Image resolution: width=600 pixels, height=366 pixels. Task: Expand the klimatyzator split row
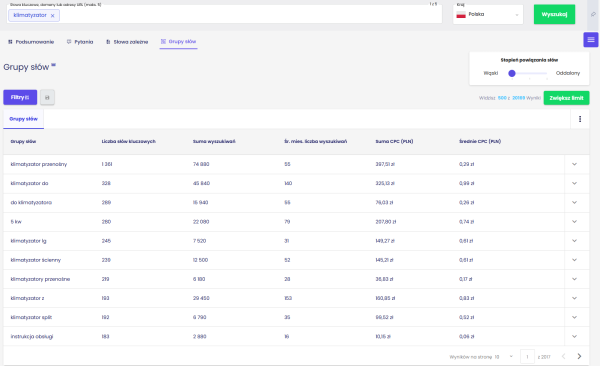tap(574, 317)
